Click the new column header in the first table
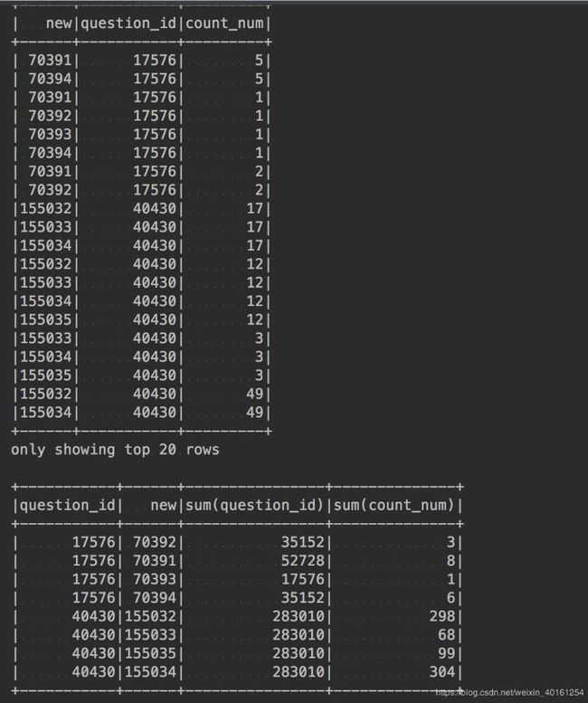 [59, 24]
